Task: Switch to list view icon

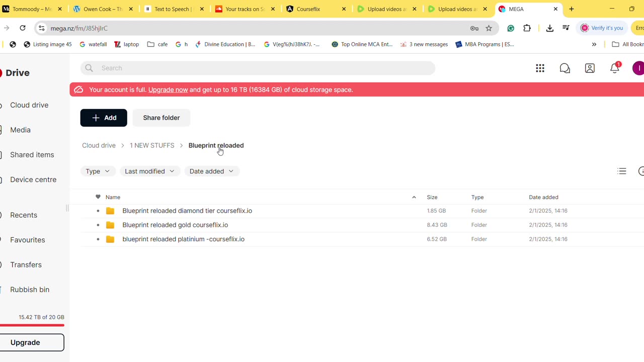Action: [622, 171]
